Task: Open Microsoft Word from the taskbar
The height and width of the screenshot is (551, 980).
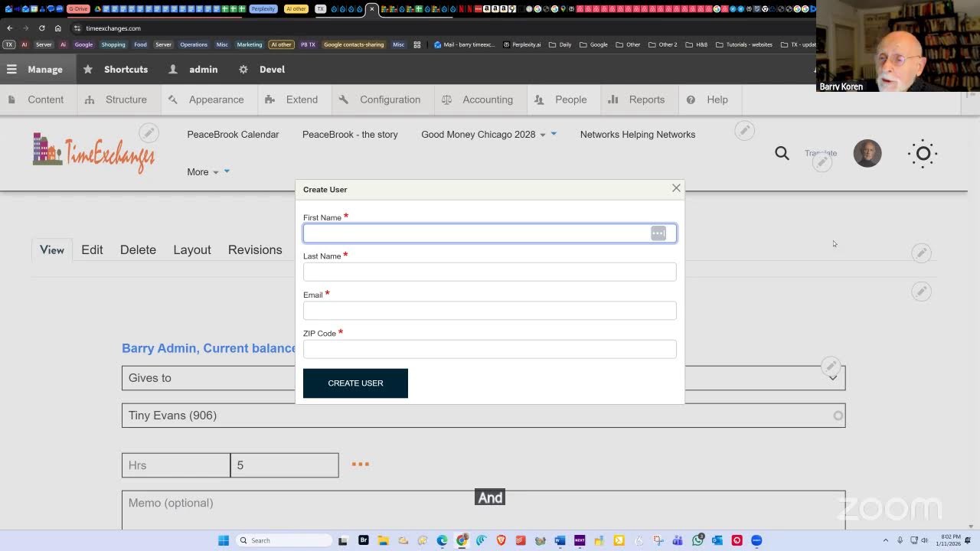Action: 560,540
